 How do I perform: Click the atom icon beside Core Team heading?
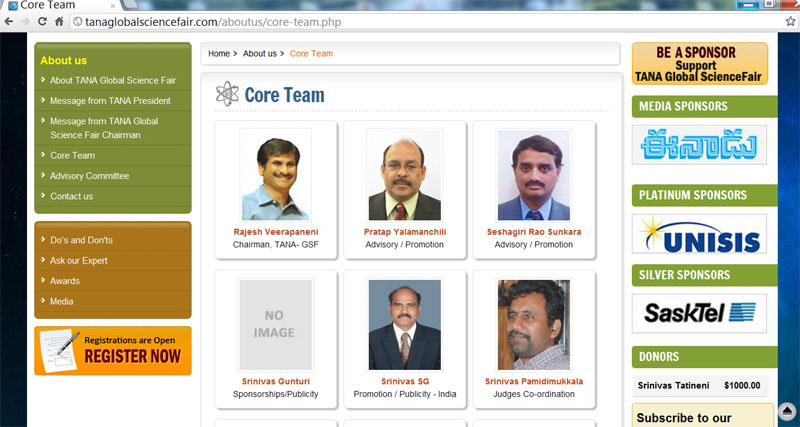(227, 94)
